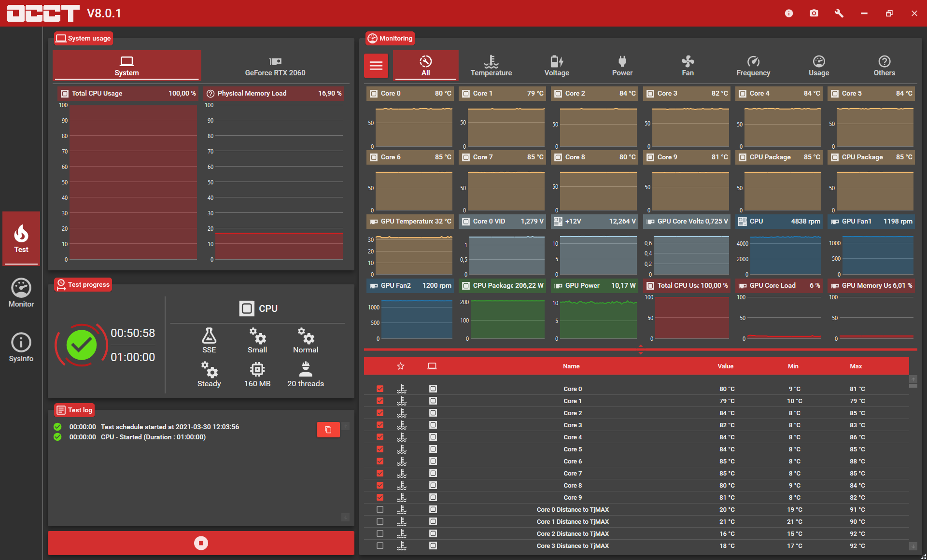
Task: Click the info icon in title bar
Action: [x=789, y=13]
